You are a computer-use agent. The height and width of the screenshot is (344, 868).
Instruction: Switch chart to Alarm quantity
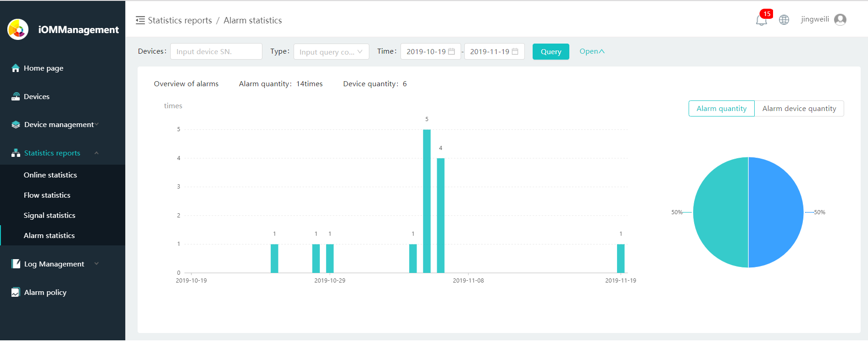pyautogui.click(x=721, y=109)
